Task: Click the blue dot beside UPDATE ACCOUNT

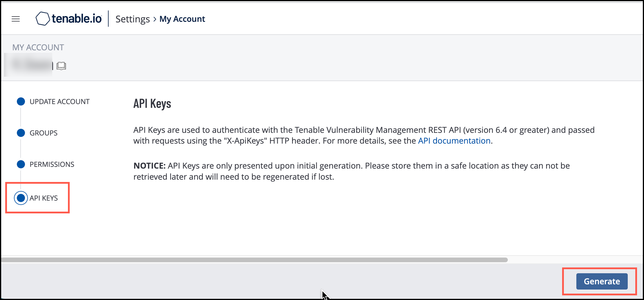Action: tap(21, 101)
